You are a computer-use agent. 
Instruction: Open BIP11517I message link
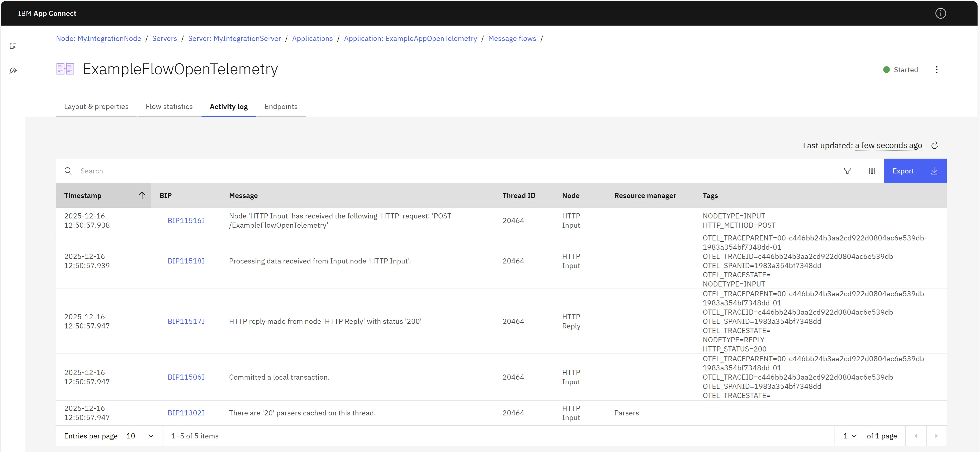point(186,322)
